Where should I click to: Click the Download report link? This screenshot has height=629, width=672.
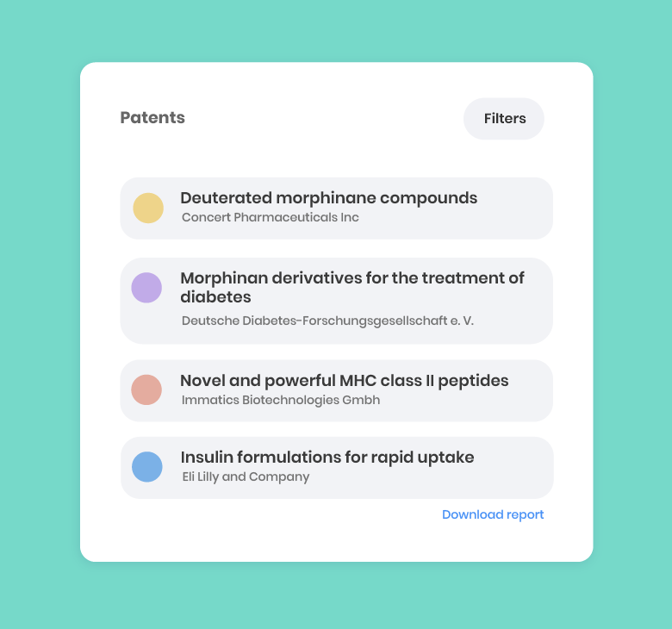coord(493,514)
